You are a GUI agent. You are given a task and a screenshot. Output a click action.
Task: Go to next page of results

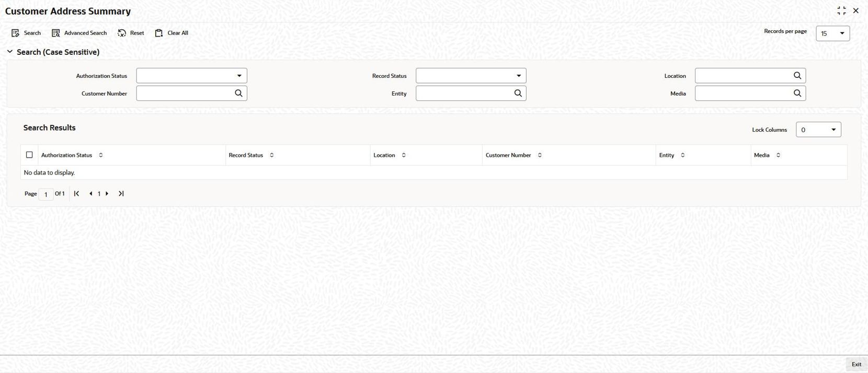coord(107,193)
